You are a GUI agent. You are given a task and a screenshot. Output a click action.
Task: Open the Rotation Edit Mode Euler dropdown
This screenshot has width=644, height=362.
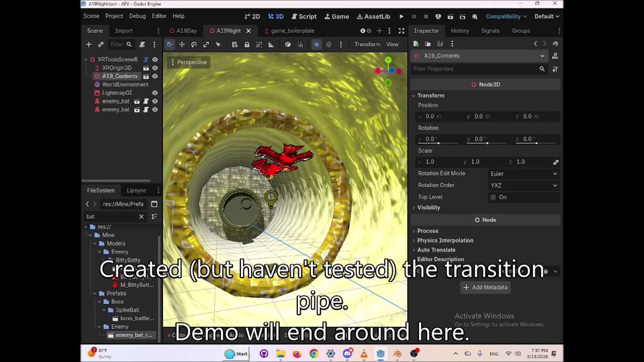[524, 174]
